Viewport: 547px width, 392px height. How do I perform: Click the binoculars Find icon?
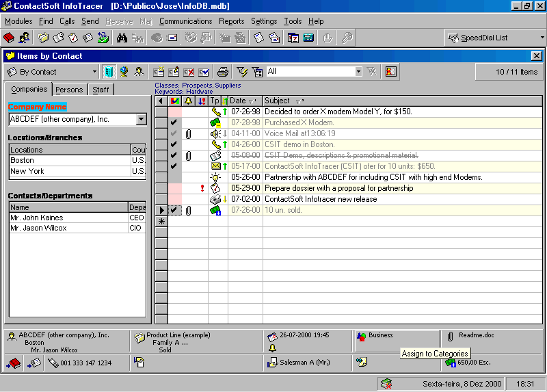(x=122, y=38)
